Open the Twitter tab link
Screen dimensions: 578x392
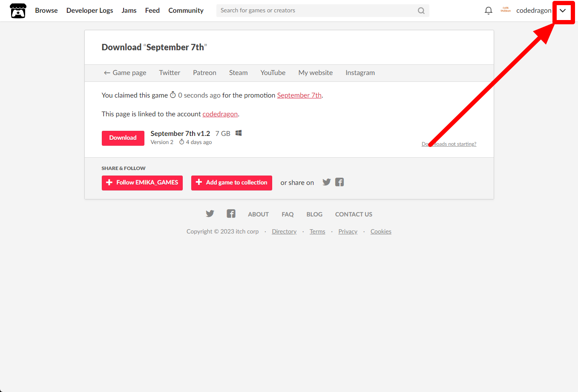[x=170, y=73]
